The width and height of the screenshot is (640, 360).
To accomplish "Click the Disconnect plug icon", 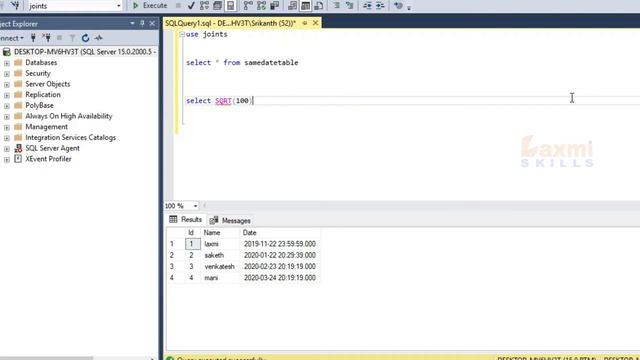I will pyautogui.click(x=47, y=38).
